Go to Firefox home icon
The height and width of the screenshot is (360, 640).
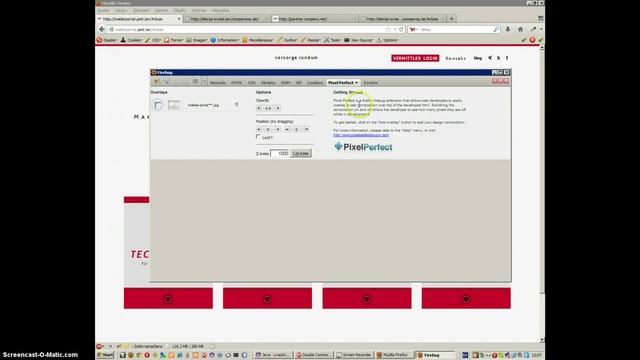(x=520, y=29)
